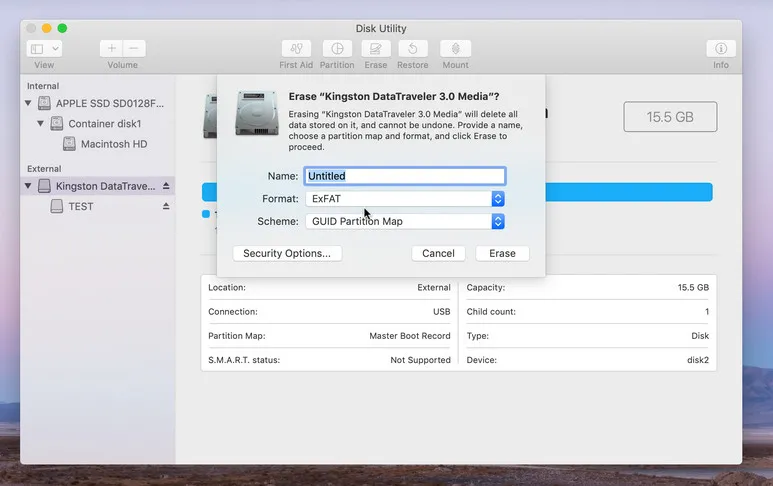Run First Aid from the toolbar

296,48
